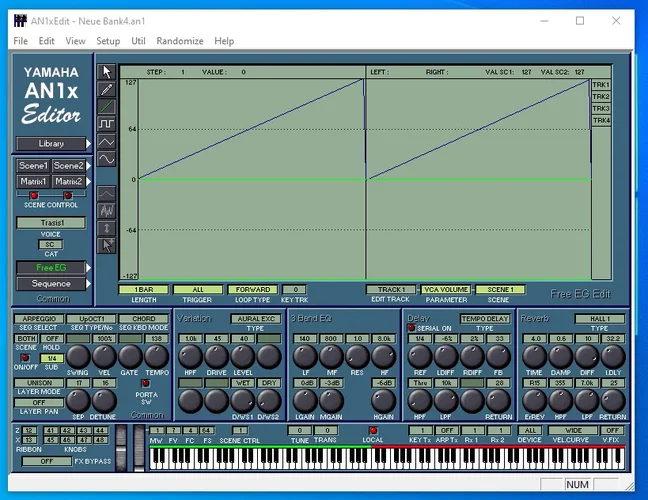The height and width of the screenshot is (500, 648).
Task: Click the Reverb ErREV knob
Action: (534, 401)
